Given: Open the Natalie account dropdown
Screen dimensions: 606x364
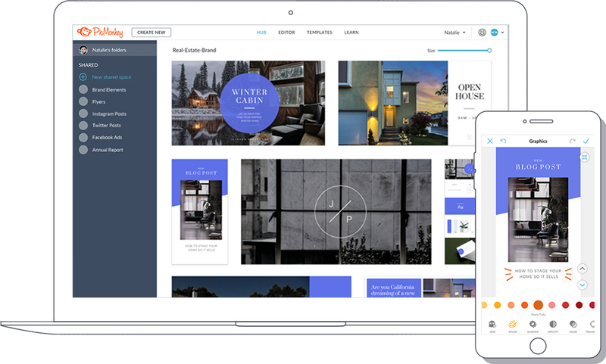Looking at the screenshot, I should pyautogui.click(x=454, y=33).
